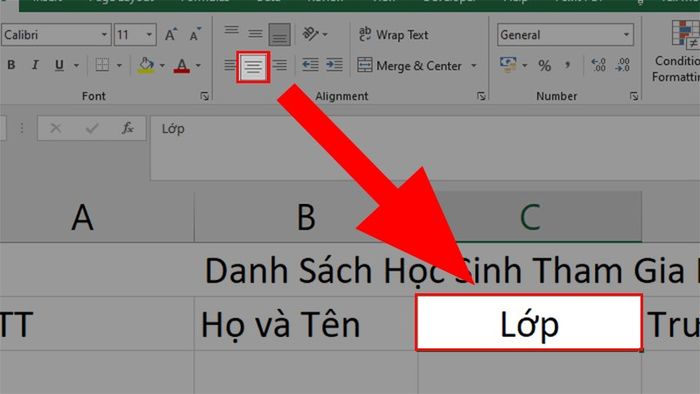Decrease font size with smaller A icon
This screenshot has height=394, width=700.
click(x=195, y=34)
